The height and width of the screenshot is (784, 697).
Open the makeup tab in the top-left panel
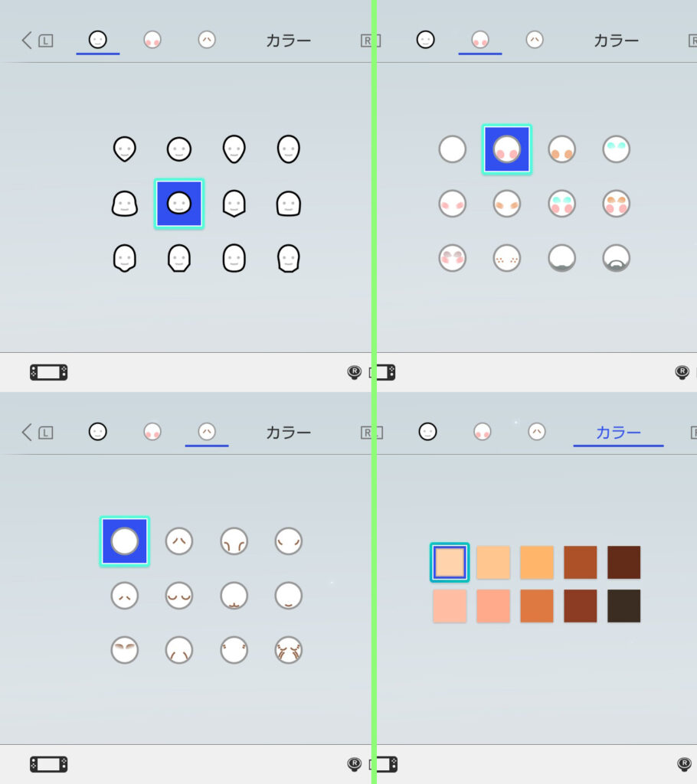point(152,40)
